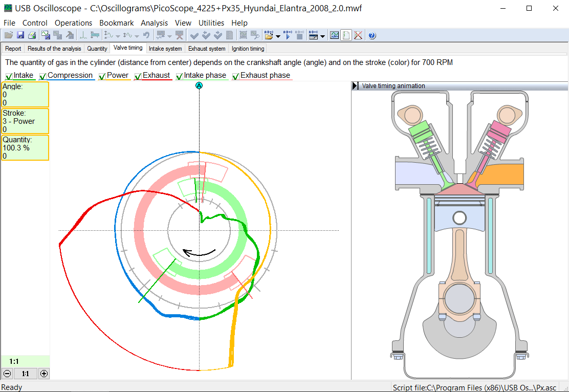The height and width of the screenshot is (392, 569).
Task: Click the report page view icon
Action: click(x=346, y=35)
